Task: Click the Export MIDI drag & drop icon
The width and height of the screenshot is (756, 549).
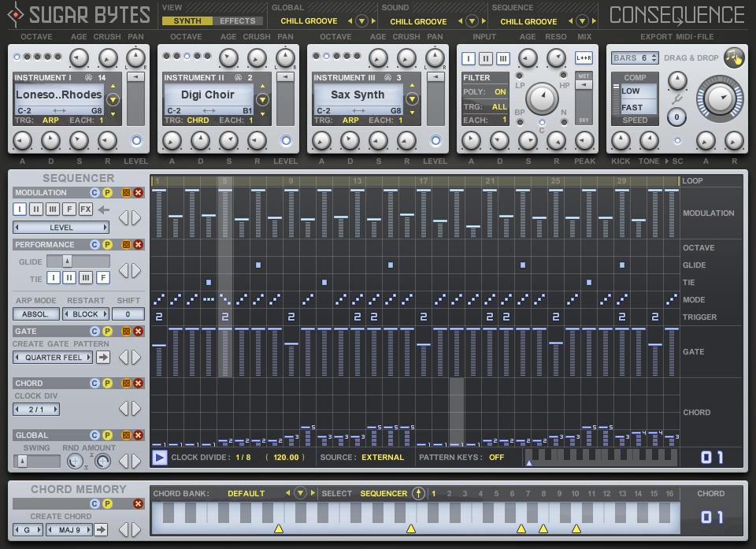Action: tap(734, 57)
